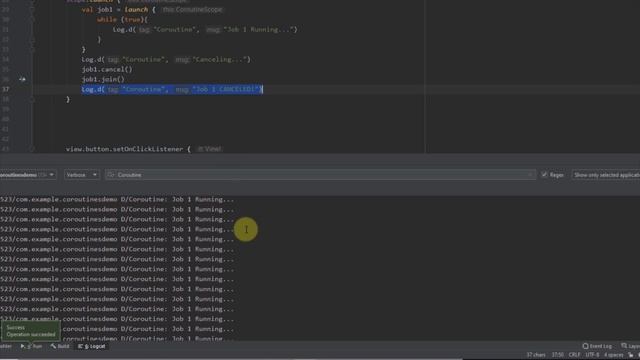The image size is (640, 360).
Task: Click the Log.d Canceling... code line
Action: (166, 60)
